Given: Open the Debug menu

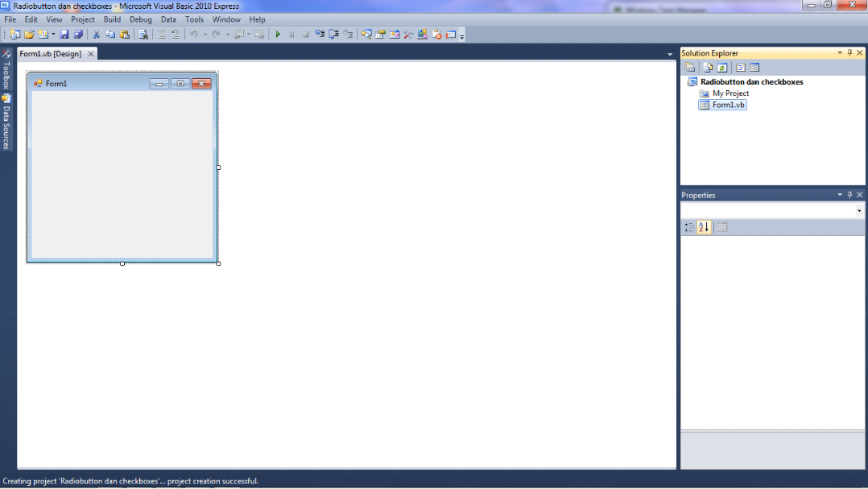Looking at the screenshot, I should point(141,19).
